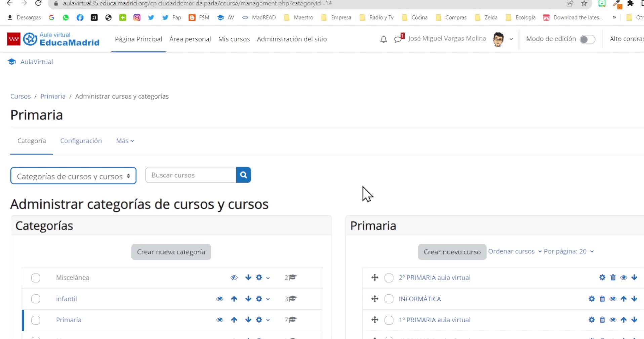Open the Infantil category link
Image resolution: width=644 pixels, height=339 pixels.
[x=67, y=299]
